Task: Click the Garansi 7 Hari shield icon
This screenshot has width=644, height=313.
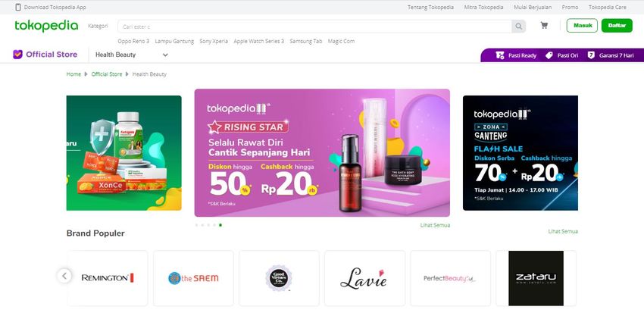Action: click(591, 55)
